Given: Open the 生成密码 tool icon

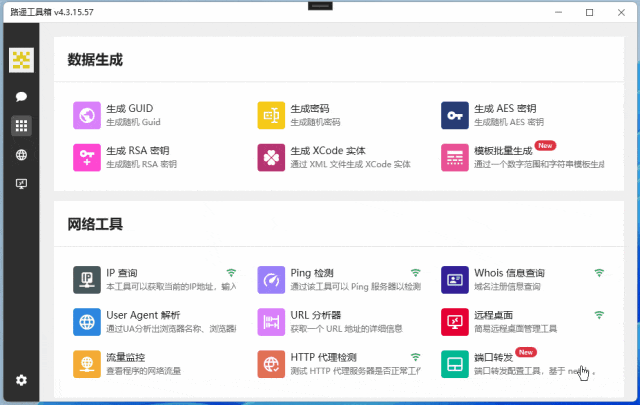Looking at the screenshot, I should click(271, 116).
